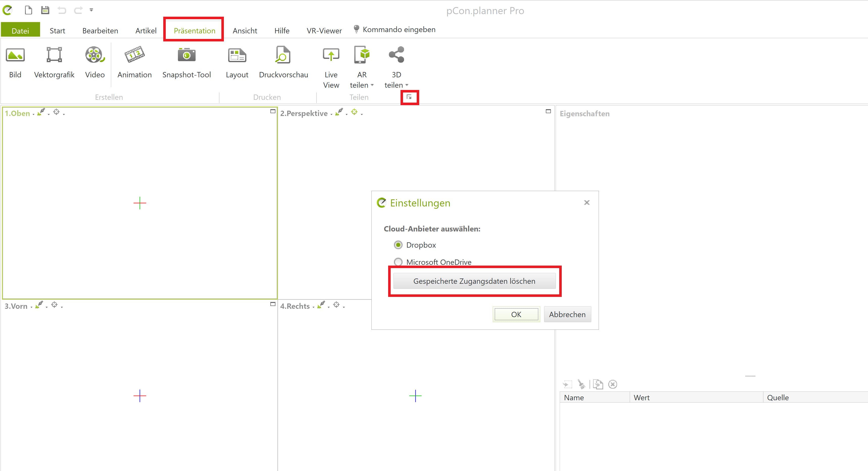Cancel the dialog with Abbrechen
The height and width of the screenshot is (471, 868).
pyautogui.click(x=567, y=314)
